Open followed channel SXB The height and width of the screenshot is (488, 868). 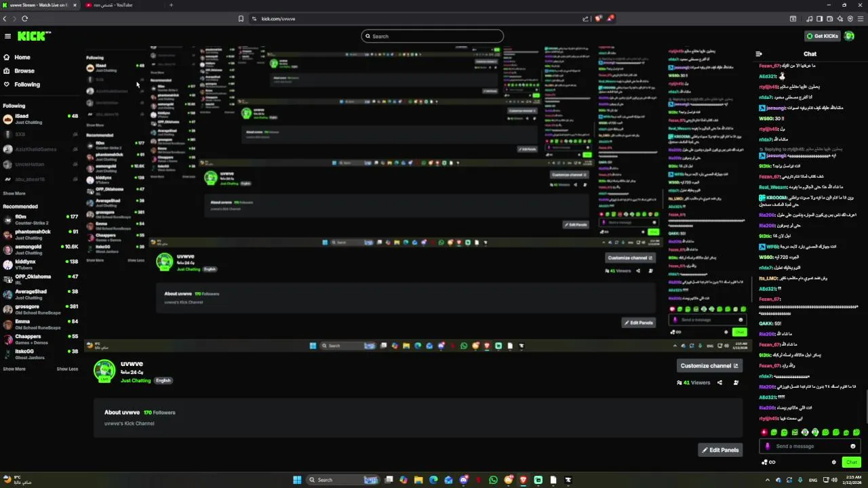41,134
